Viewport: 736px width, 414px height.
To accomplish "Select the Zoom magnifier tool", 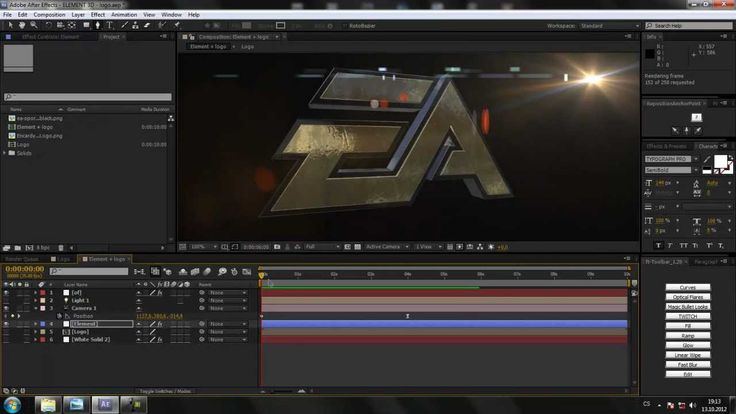I will coord(34,25).
